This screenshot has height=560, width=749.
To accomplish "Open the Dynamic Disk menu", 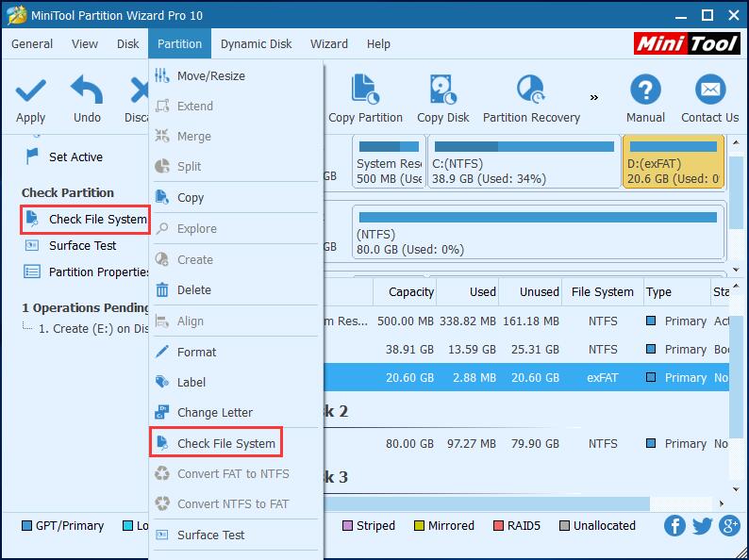I will click(256, 44).
